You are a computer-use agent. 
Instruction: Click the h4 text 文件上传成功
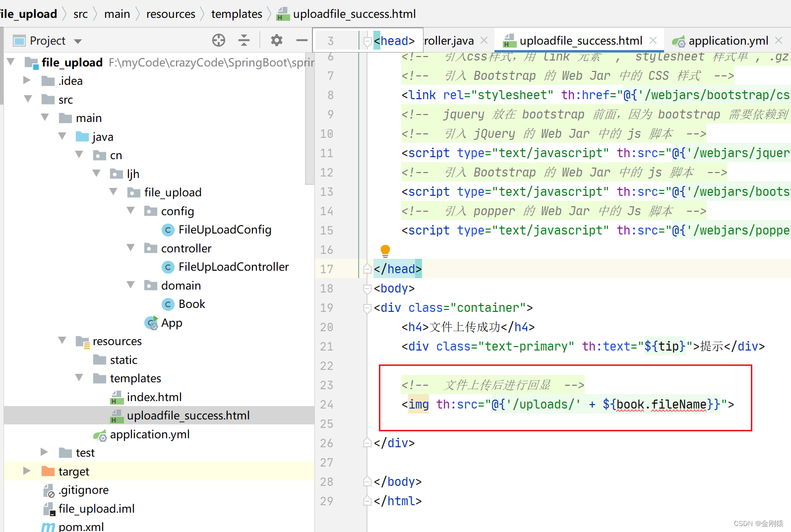(465, 327)
